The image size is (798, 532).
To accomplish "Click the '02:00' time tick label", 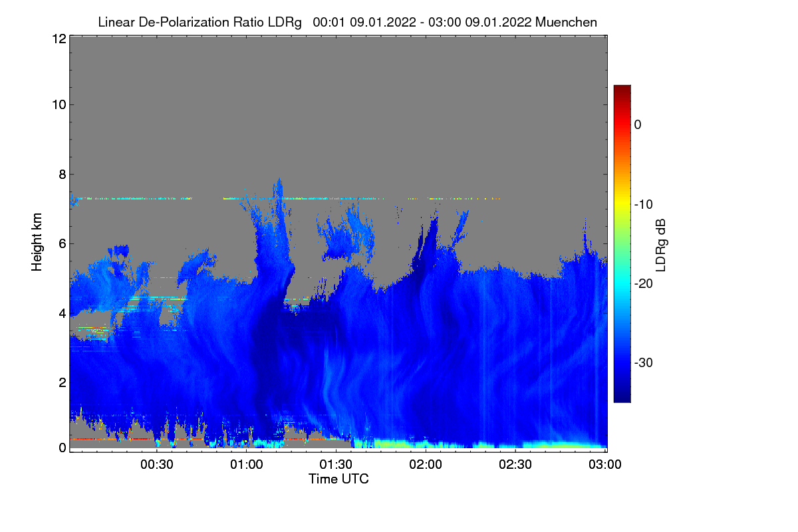I will [x=426, y=464].
